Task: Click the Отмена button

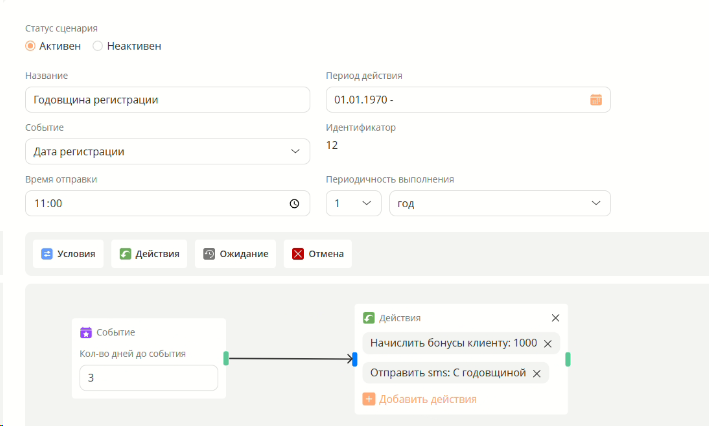Action: point(318,254)
